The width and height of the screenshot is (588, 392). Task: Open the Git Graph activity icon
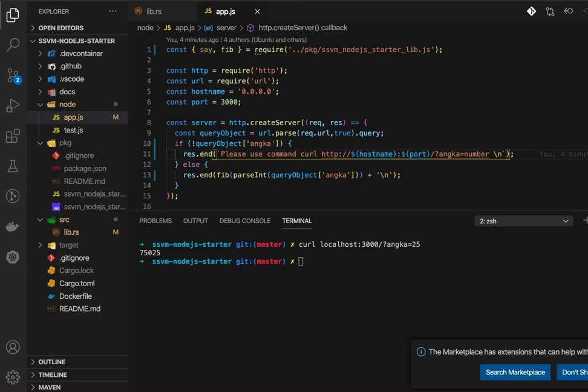click(13, 196)
